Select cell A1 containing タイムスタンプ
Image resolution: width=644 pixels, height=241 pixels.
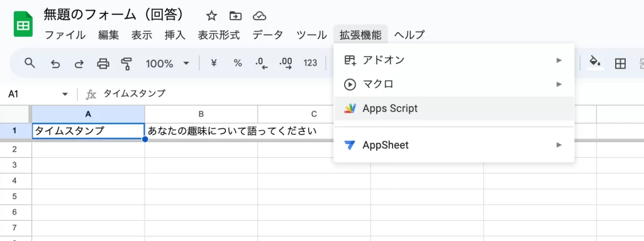coord(88,131)
